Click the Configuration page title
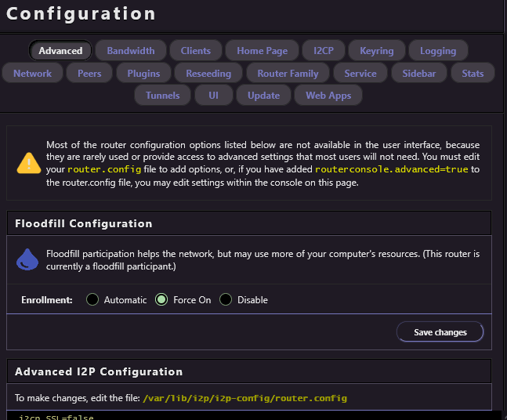 coord(81,14)
